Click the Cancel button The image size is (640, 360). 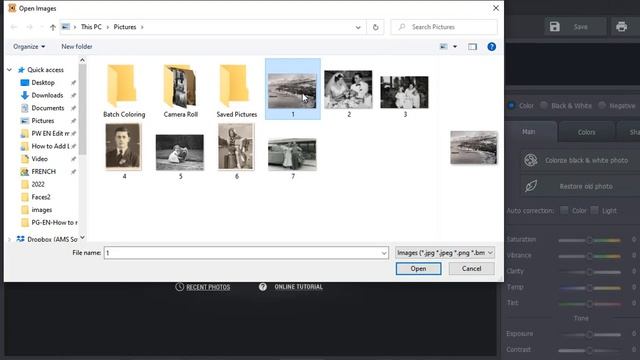pyautogui.click(x=471, y=269)
